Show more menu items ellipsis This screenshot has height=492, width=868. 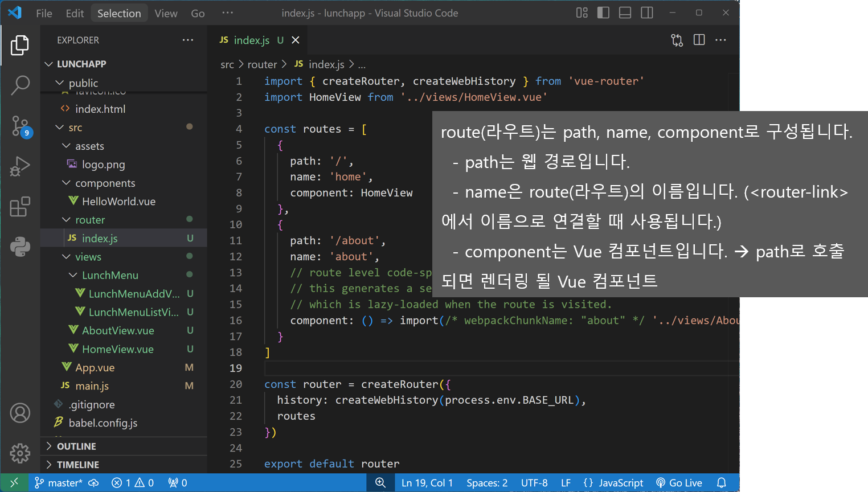(227, 13)
